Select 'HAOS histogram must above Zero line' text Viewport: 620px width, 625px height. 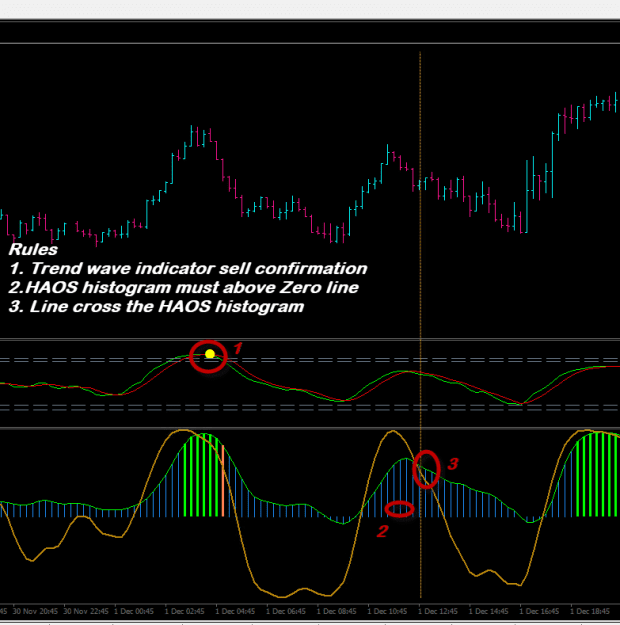(183, 287)
